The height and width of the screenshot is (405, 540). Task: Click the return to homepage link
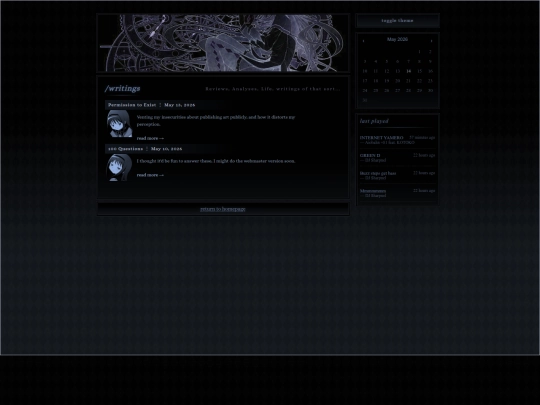point(223,209)
